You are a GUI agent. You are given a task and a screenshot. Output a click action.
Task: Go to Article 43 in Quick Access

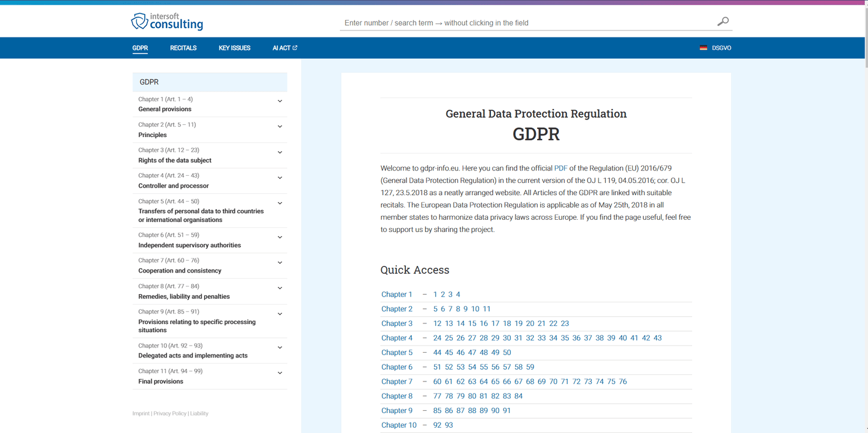(657, 338)
